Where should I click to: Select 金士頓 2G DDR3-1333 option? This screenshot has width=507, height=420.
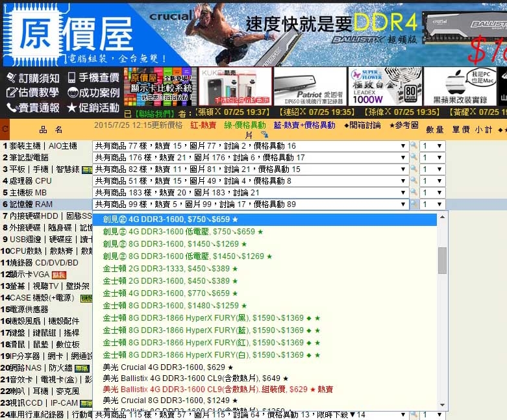click(x=264, y=269)
